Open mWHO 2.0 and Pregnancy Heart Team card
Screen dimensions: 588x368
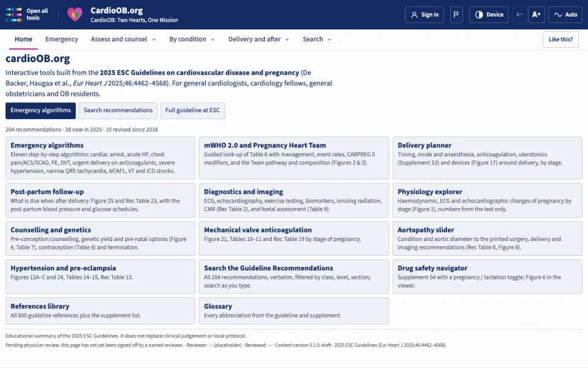click(x=294, y=158)
